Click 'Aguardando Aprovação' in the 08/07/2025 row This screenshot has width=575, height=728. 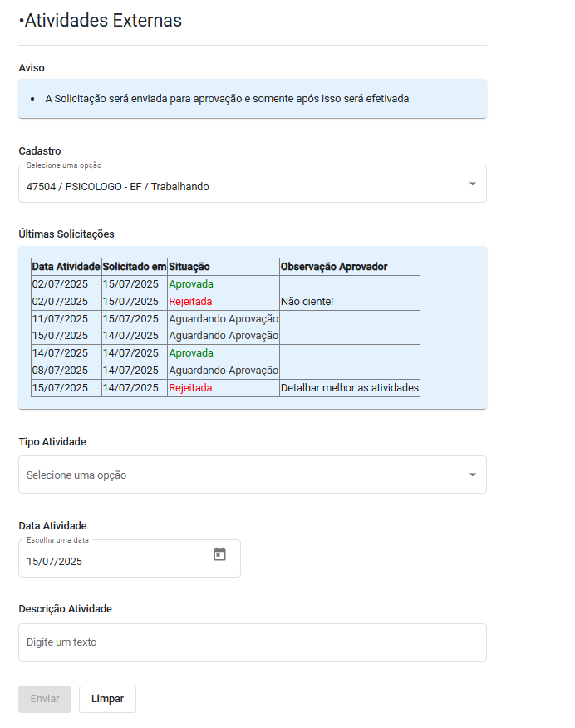click(224, 371)
